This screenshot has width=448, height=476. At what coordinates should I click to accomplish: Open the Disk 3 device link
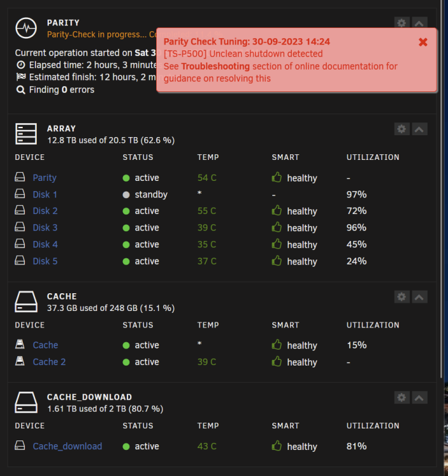[x=45, y=227]
